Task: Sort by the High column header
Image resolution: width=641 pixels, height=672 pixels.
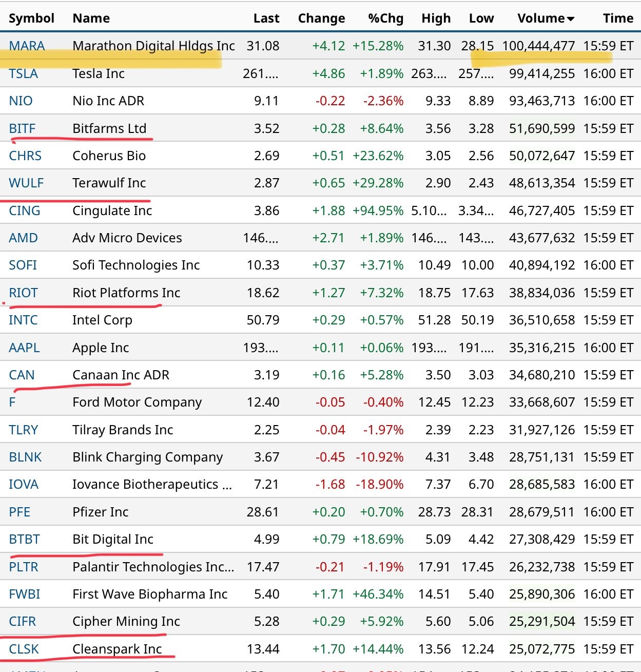Action: click(436, 18)
